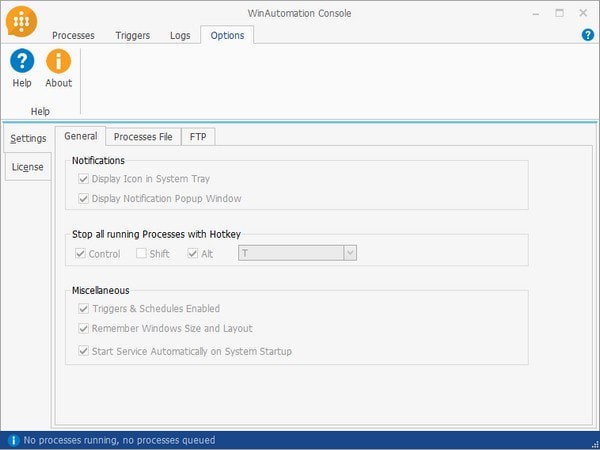Open the Triggers tab
The height and width of the screenshot is (450, 600).
(x=132, y=35)
